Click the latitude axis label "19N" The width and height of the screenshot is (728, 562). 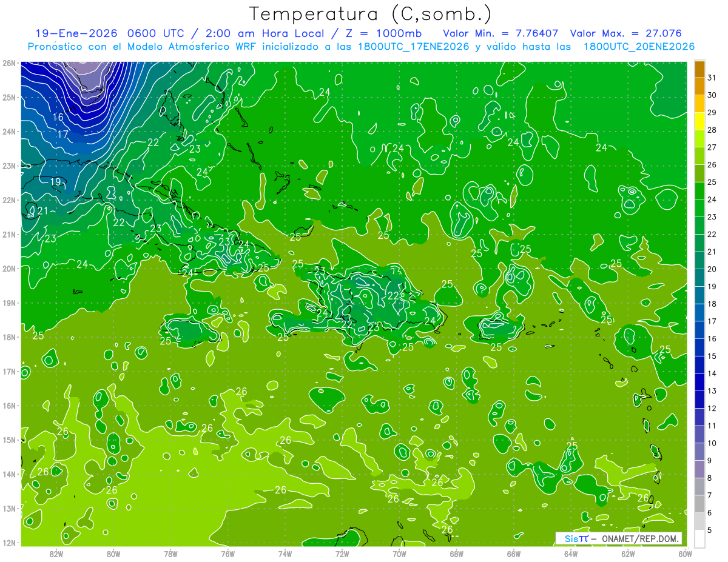pyautogui.click(x=8, y=303)
